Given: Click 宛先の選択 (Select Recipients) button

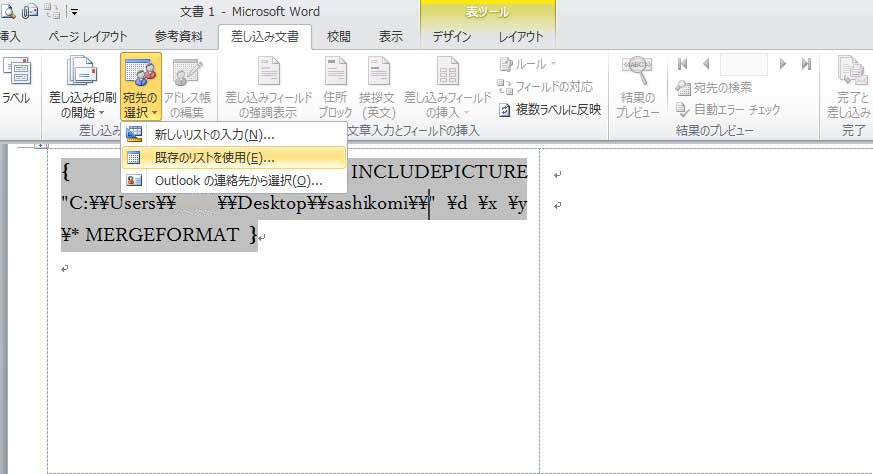Looking at the screenshot, I should point(141,88).
